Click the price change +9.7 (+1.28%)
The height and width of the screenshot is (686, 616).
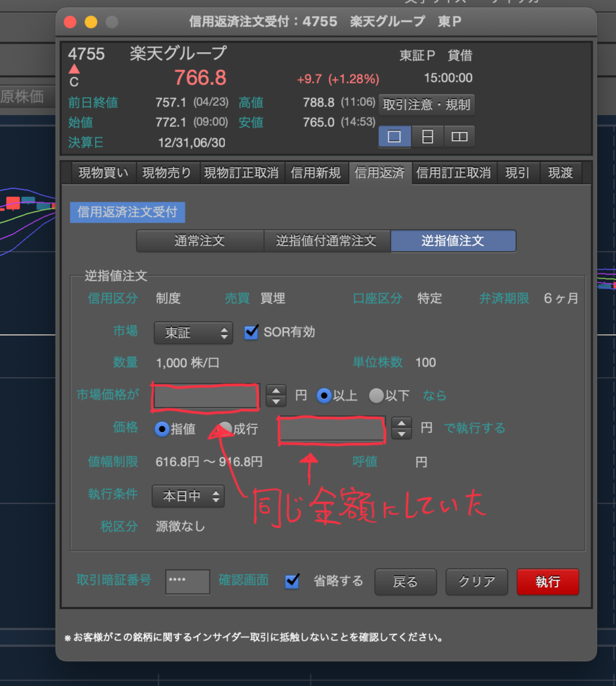tap(338, 79)
